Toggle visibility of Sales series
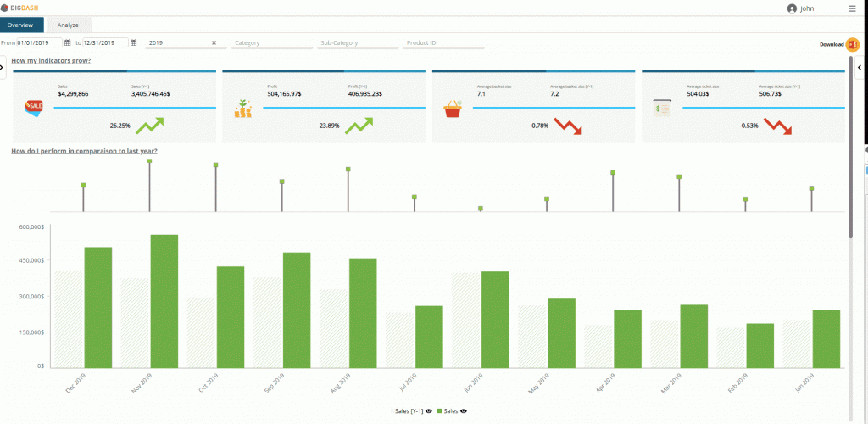Image resolution: width=868 pixels, height=424 pixels. point(464,411)
